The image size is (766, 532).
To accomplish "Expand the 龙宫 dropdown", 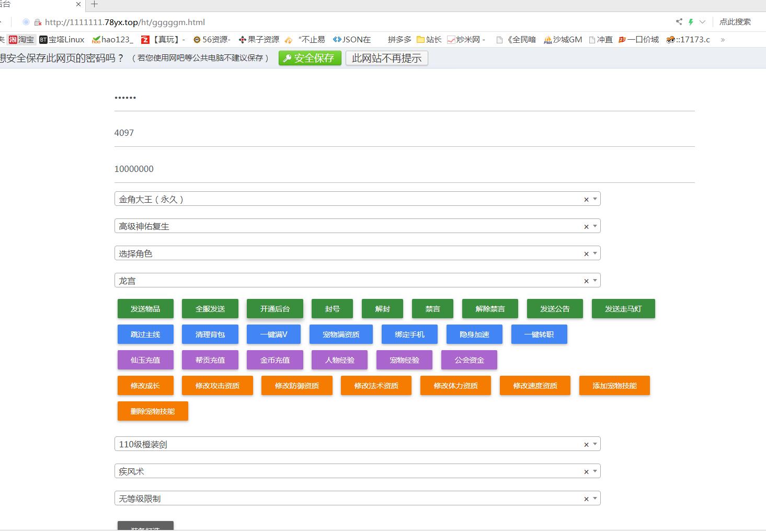I will pos(595,281).
